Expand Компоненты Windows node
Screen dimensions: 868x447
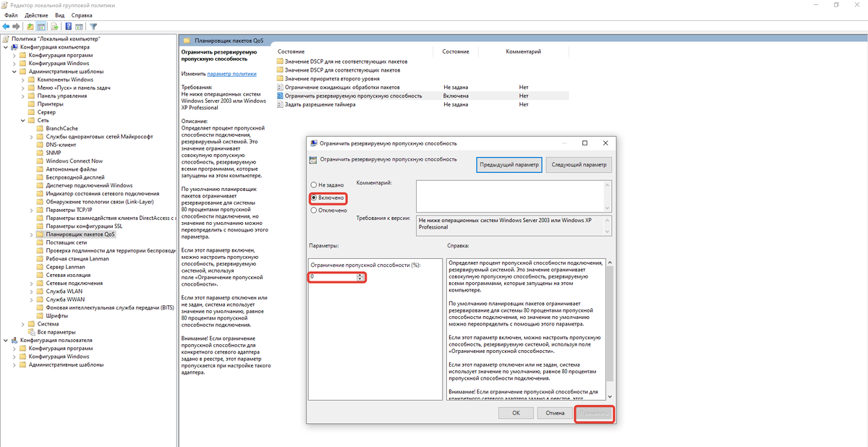pyautogui.click(x=22, y=80)
